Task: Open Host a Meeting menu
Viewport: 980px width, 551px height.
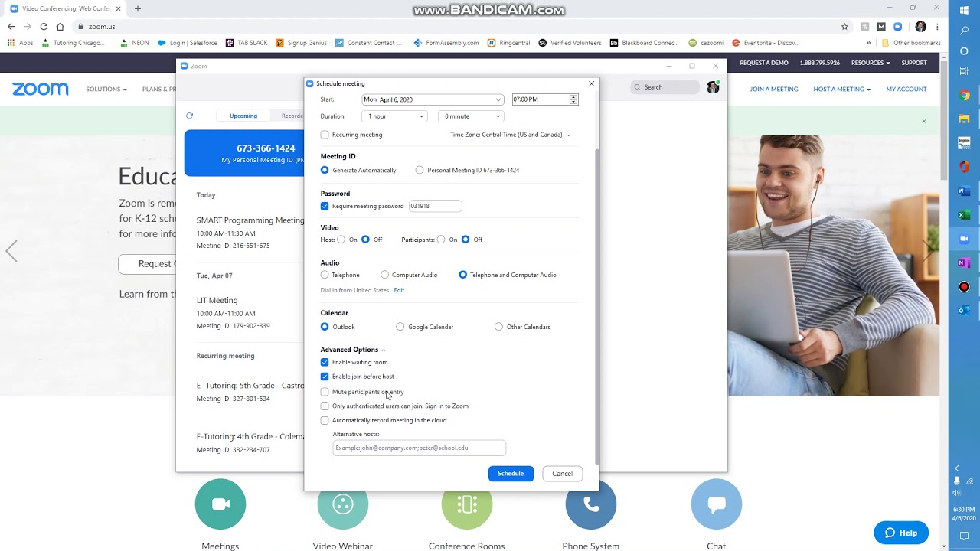Action: tap(841, 89)
